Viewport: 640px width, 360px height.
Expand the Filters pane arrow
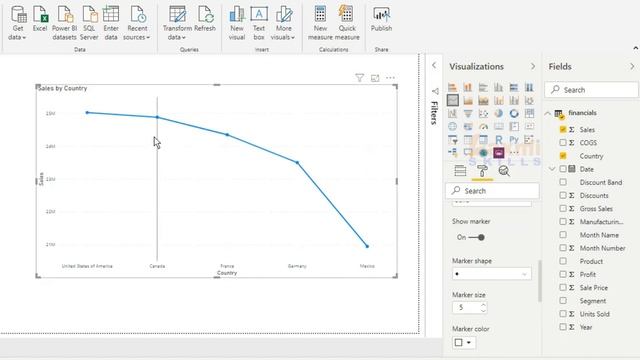tap(434, 65)
